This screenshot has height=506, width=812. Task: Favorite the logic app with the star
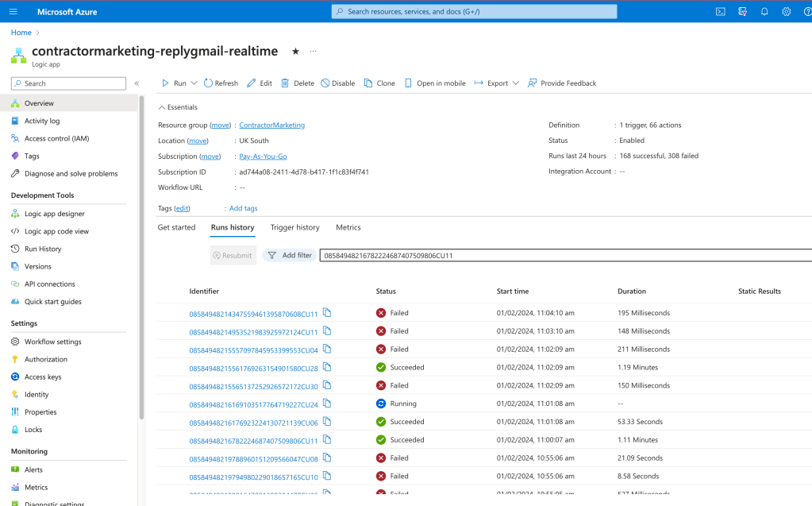pos(295,51)
